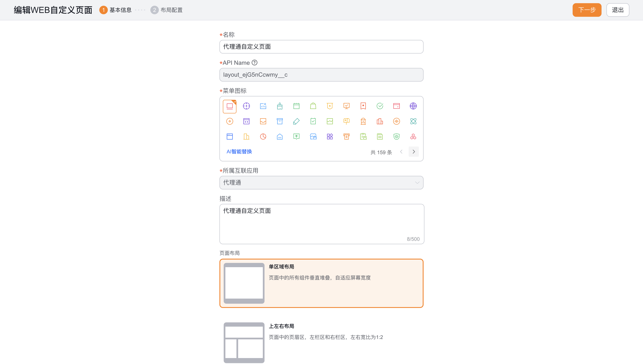Image resolution: width=643 pixels, height=364 pixels.
Task: Choose the teal paintbrush menu icon
Action: pos(280,106)
